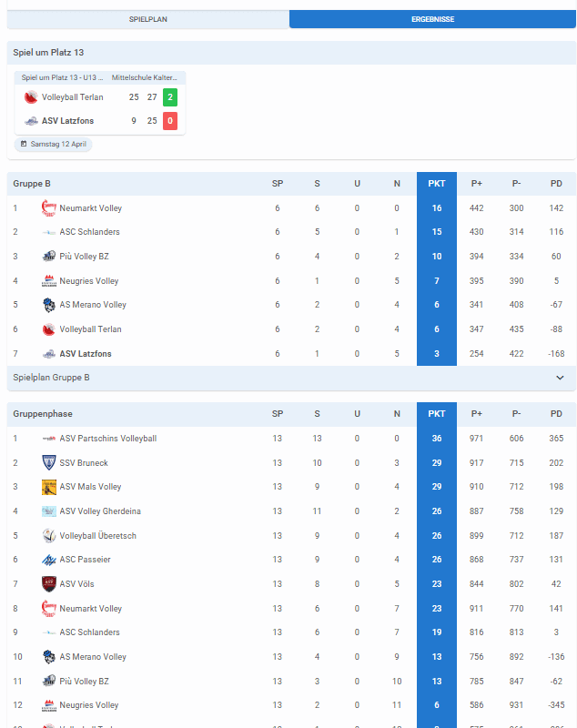Click the Neumarkt Volley logo in Gruppe B
This screenshot has width=577, height=728.
pos(49,208)
